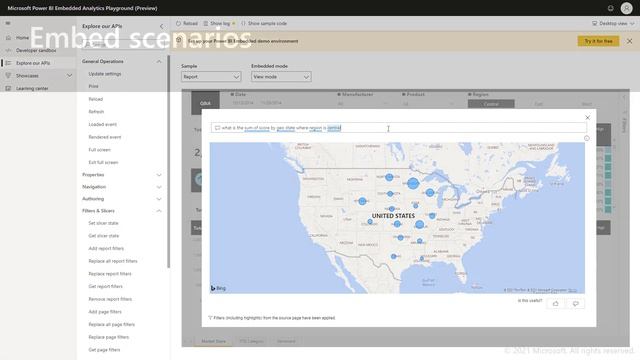Open Developer sandbox in left navigation

coord(36,50)
